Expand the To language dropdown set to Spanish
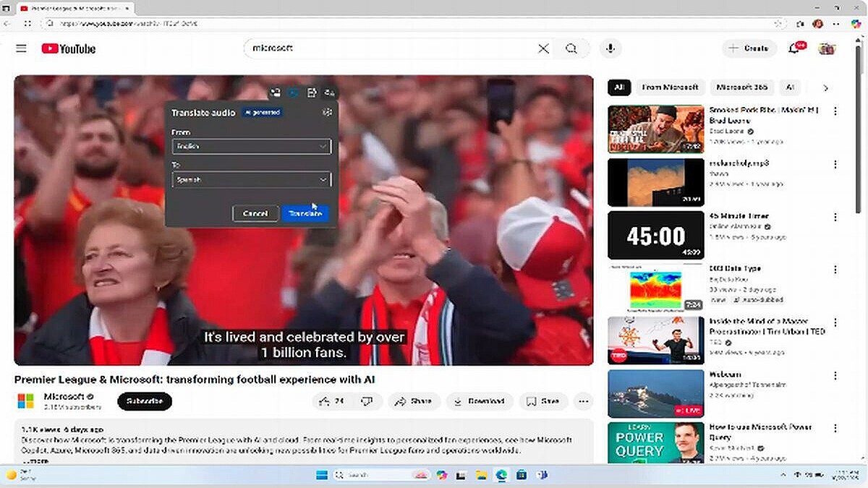Image resolution: width=868 pixels, height=488 pixels. click(x=251, y=179)
